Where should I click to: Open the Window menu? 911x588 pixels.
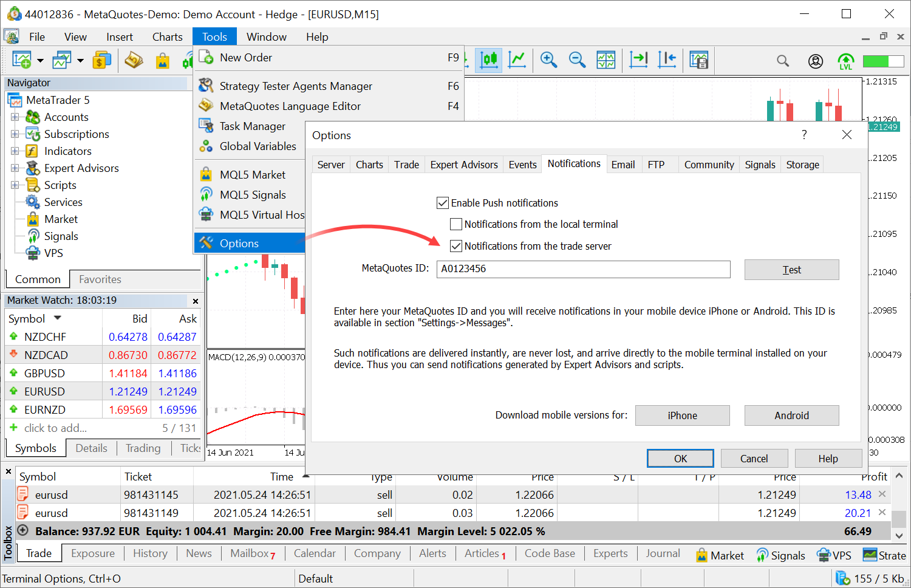coord(267,36)
